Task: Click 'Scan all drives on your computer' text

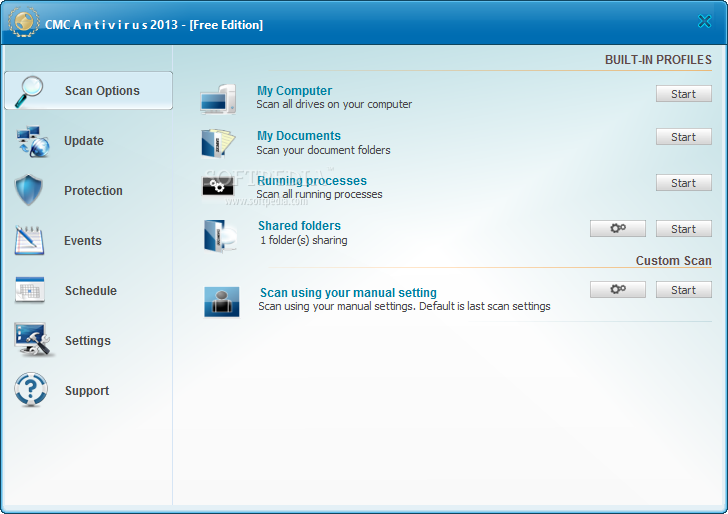Action: (334, 104)
